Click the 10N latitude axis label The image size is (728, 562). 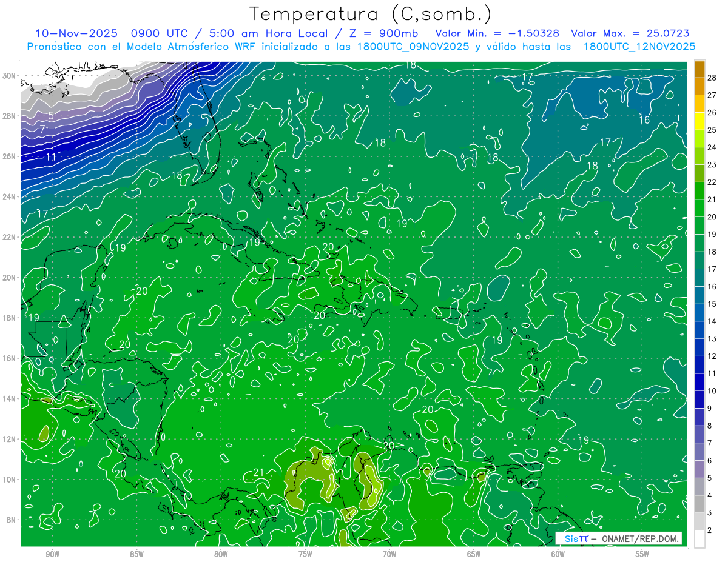tap(10, 480)
